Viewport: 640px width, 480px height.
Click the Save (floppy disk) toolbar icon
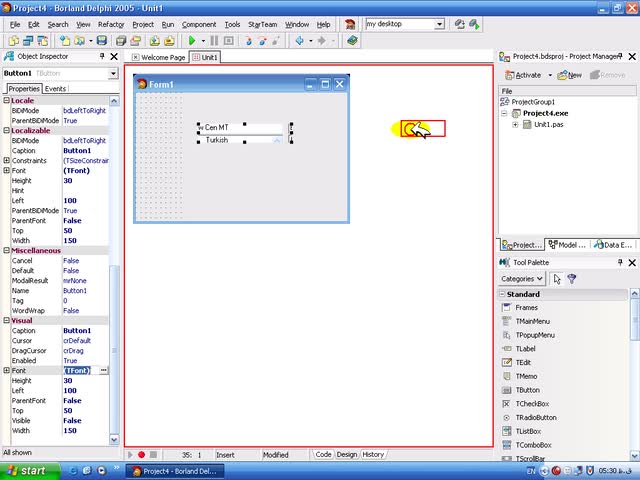tap(102, 40)
